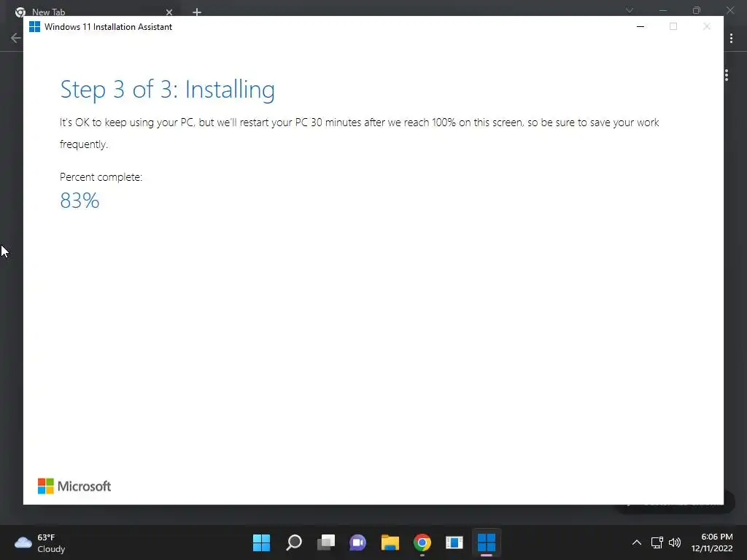The width and height of the screenshot is (747, 560).
Task: Restore down the Chrome window
Action: pyautogui.click(x=697, y=10)
